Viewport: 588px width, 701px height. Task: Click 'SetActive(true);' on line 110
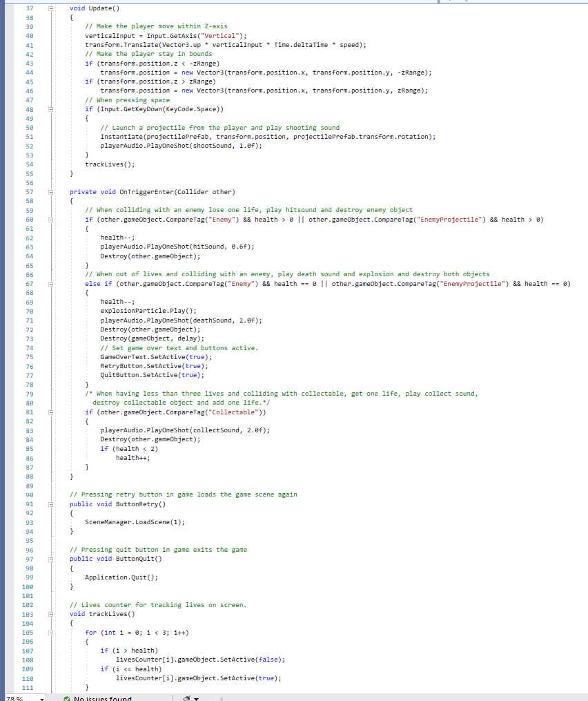click(x=251, y=678)
